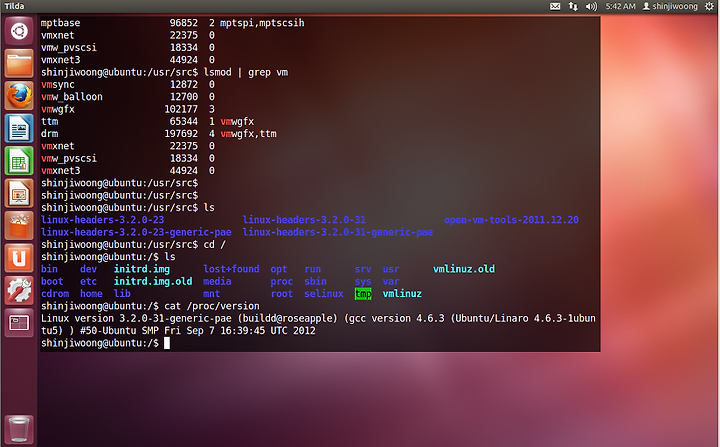Click the media directory name
Screen dimensions: 720x447
[x=217, y=281]
